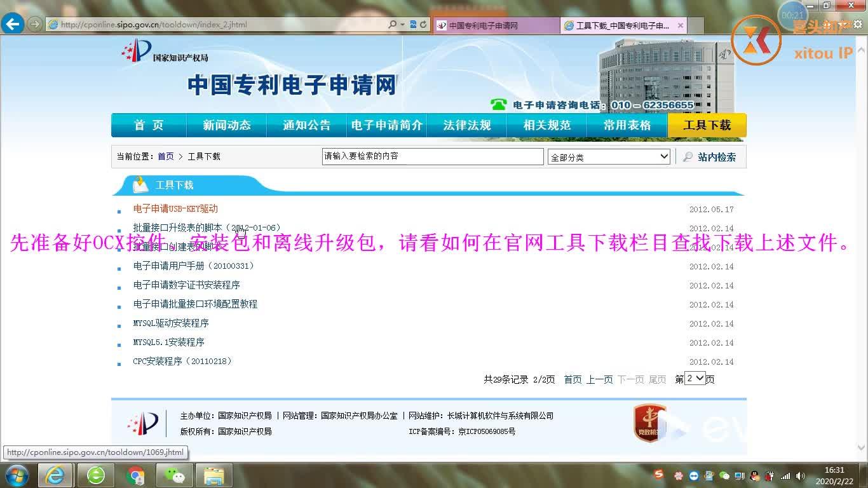Click the pink paw tray icon
The height and width of the screenshot is (488, 868).
679,476
